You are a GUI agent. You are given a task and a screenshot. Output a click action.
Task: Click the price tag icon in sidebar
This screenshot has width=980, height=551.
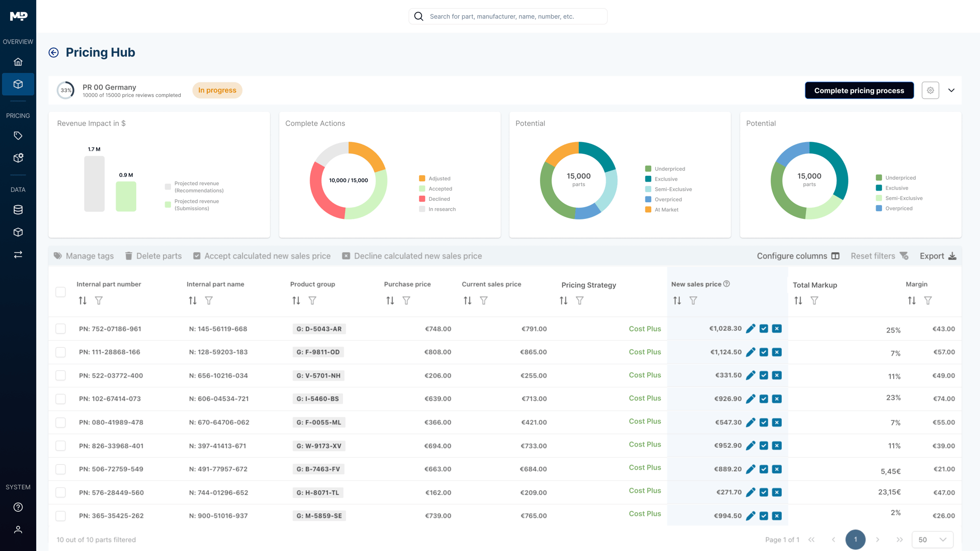(x=18, y=136)
